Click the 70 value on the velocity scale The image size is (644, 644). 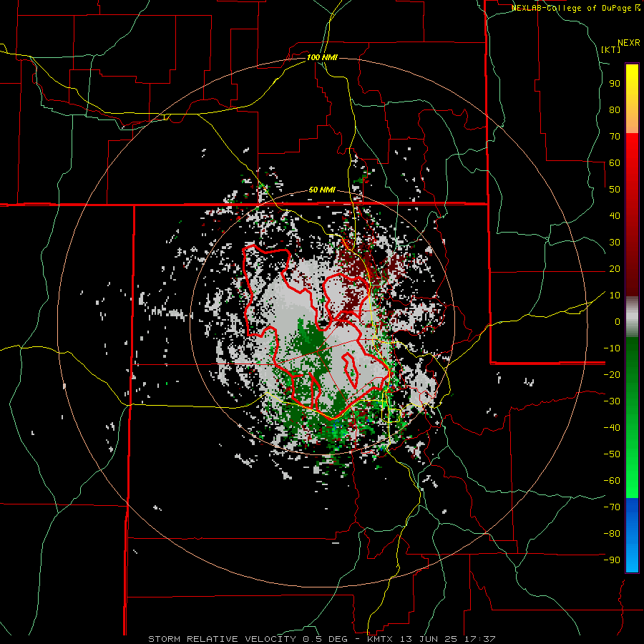tap(615, 137)
